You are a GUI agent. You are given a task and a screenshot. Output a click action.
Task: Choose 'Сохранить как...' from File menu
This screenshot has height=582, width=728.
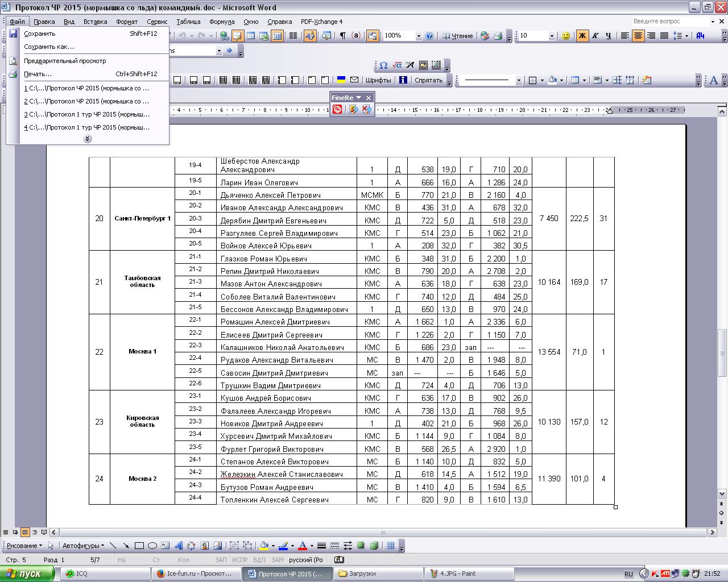[49, 47]
